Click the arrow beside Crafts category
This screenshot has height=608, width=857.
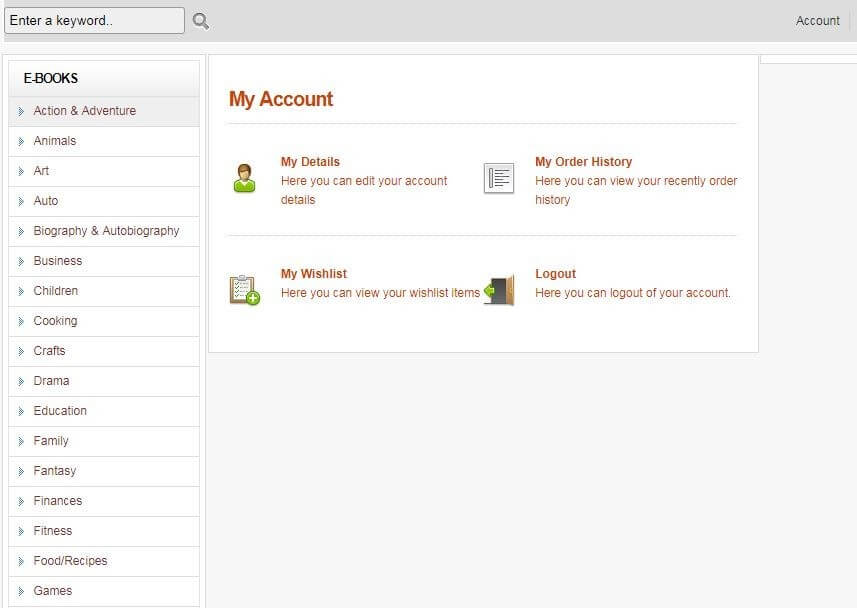[21, 352]
